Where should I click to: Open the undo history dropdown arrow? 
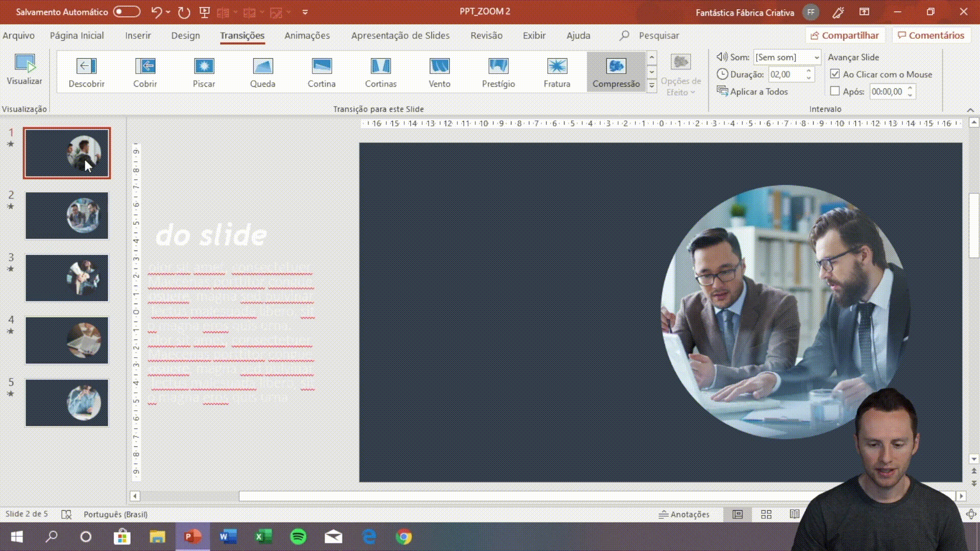[168, 12]
